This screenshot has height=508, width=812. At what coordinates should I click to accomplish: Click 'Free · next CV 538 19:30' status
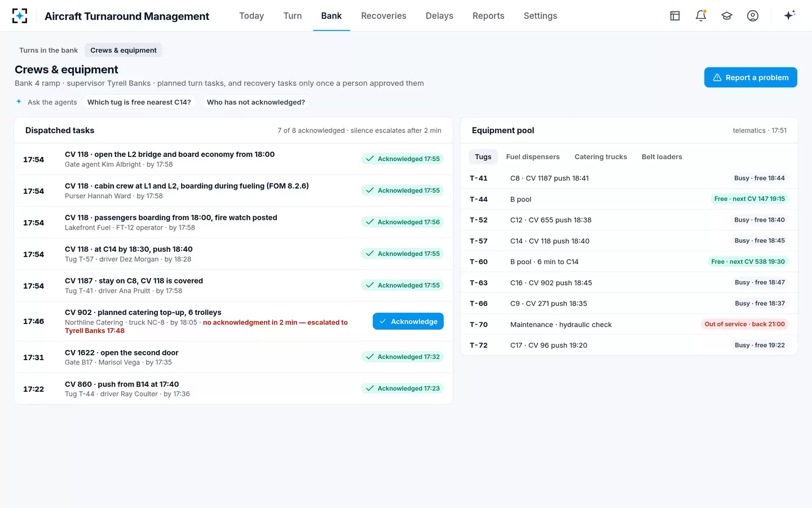748,261
